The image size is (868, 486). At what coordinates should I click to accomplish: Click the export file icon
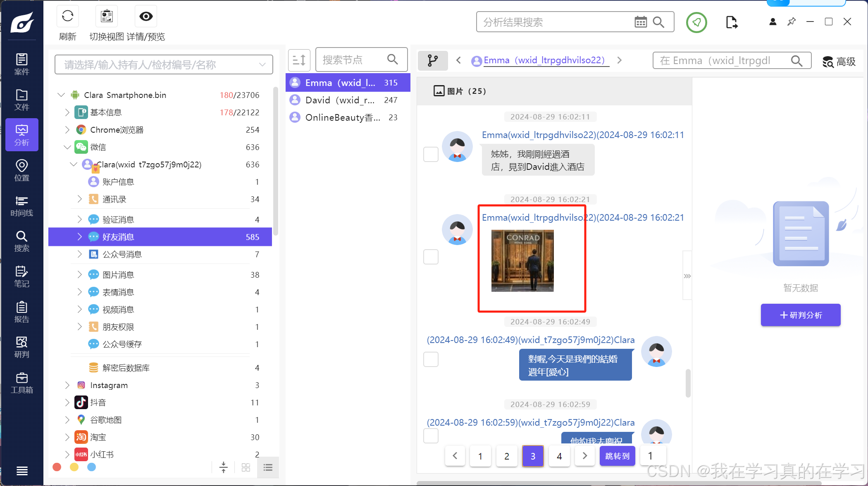[x=731, y=22]
